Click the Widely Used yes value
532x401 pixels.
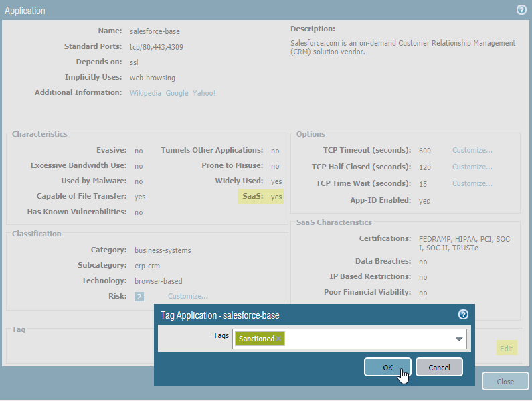(x=276, y=181)
